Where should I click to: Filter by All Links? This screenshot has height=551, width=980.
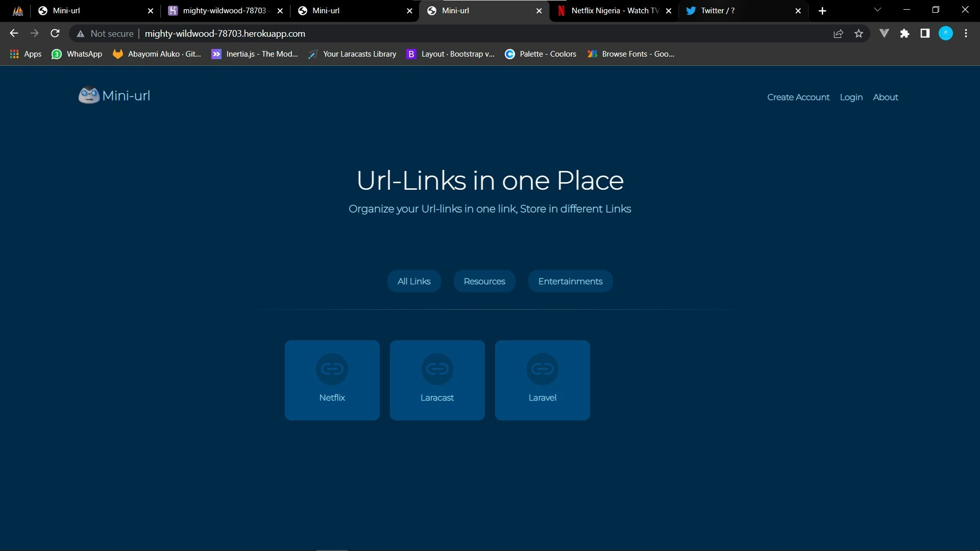coord(414,281)
